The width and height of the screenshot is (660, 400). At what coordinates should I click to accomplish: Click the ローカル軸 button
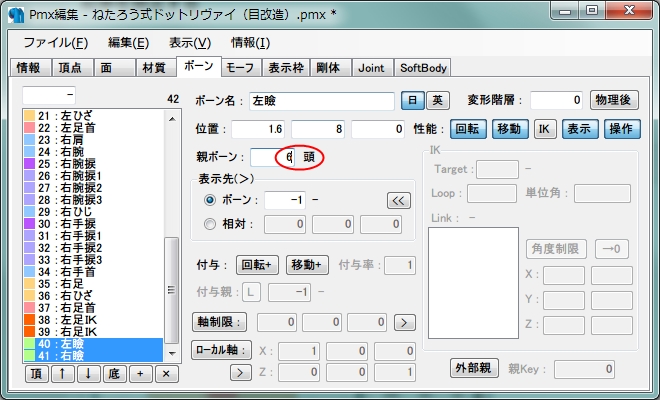point(221,350)
